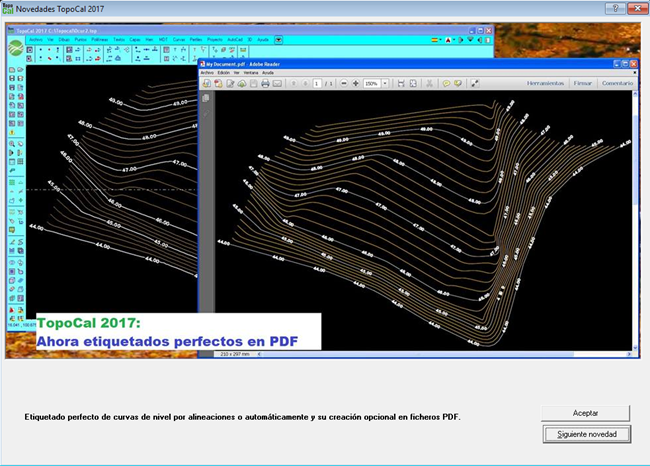This screenshot has width=650, height=466.
Task: Click the open folder icon in TopoCal left toolbar
Action: click(20, 70)
